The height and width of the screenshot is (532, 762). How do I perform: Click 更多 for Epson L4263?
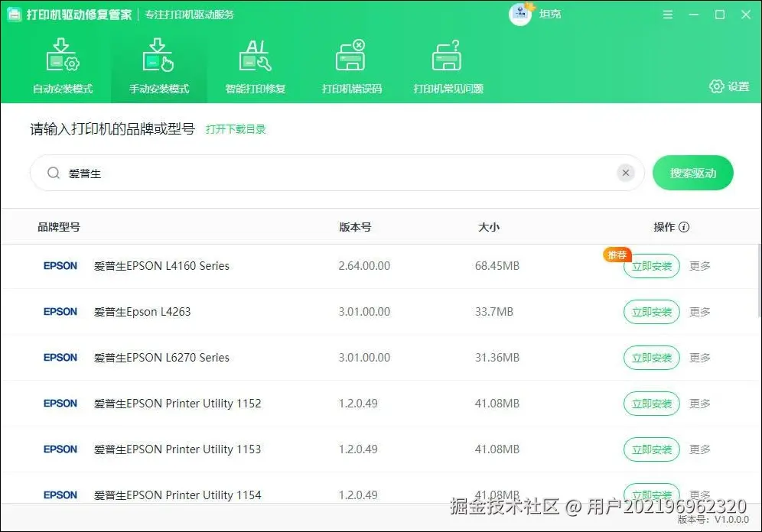coord(700,312)
